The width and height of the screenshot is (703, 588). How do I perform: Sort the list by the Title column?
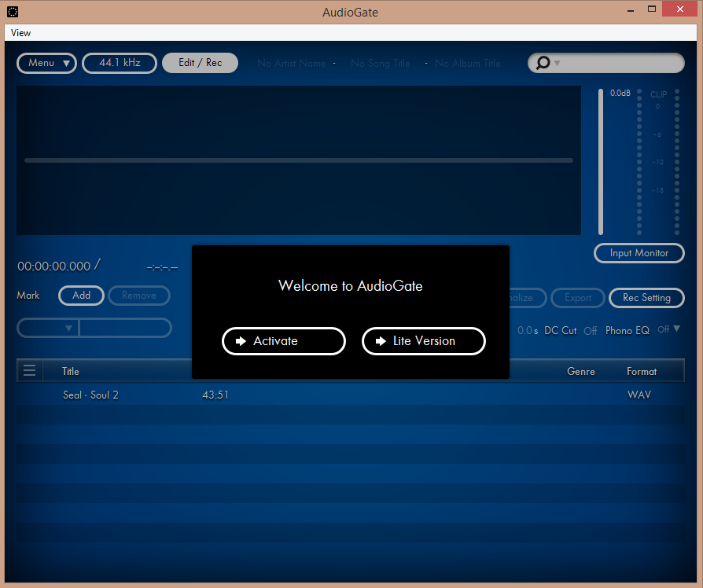71,371
